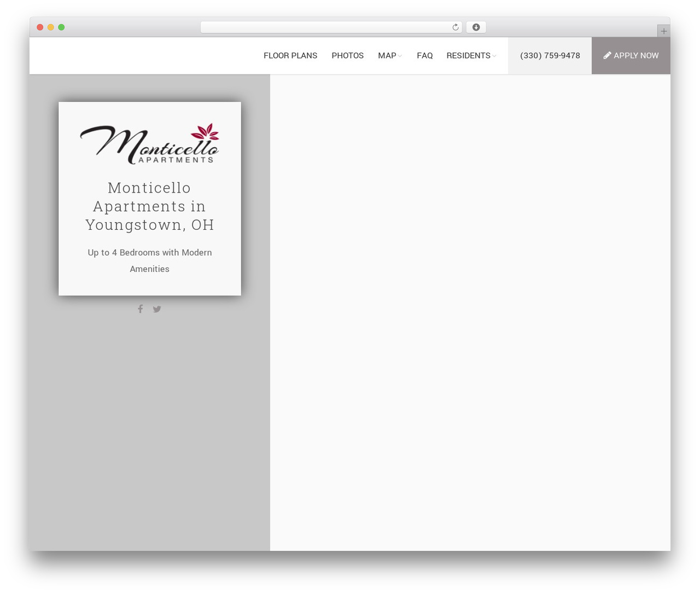Click the Monticello Apartments logo

(149, 143)
